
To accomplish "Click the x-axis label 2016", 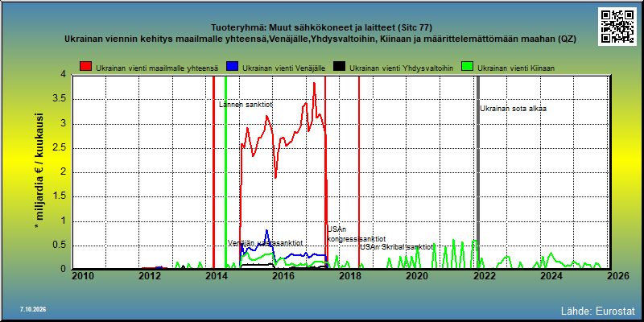I will [284, 276].
